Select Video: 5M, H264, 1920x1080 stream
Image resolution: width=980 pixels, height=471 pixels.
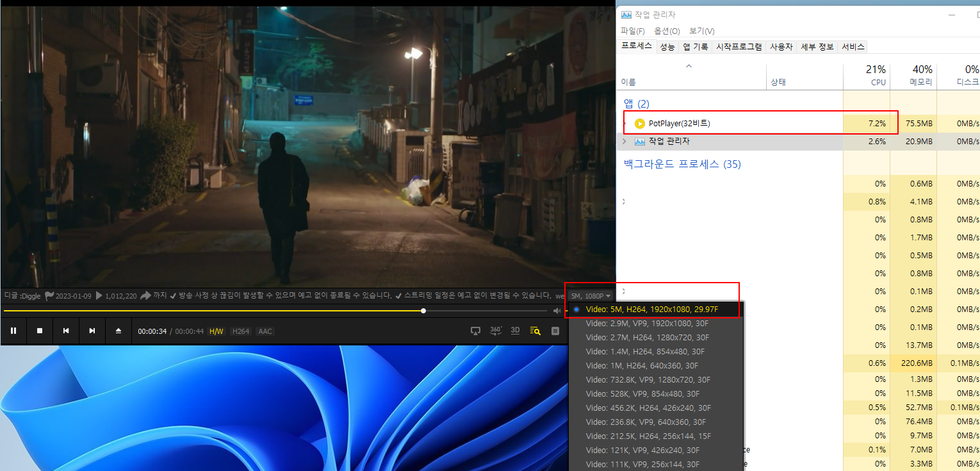656,310
